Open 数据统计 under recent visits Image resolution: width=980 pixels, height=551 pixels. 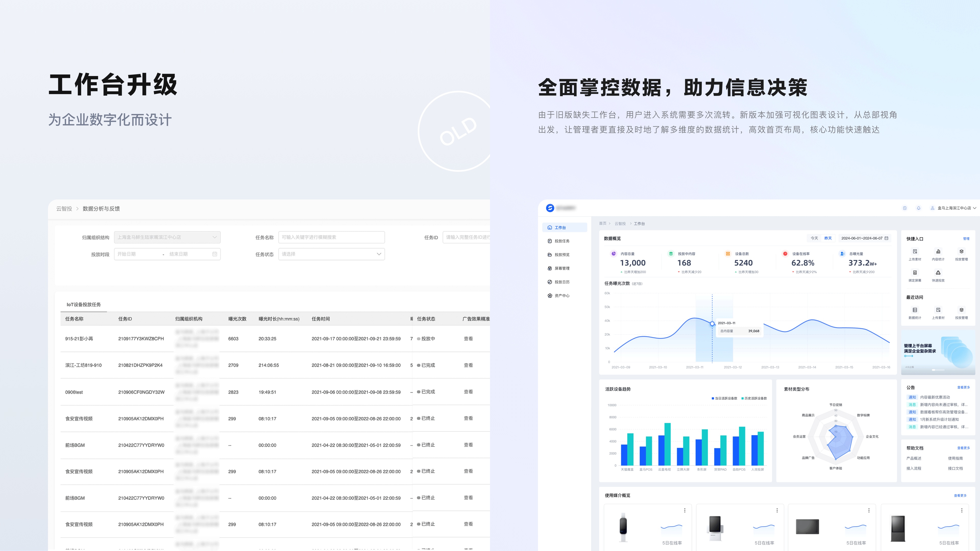coord(915,310)
